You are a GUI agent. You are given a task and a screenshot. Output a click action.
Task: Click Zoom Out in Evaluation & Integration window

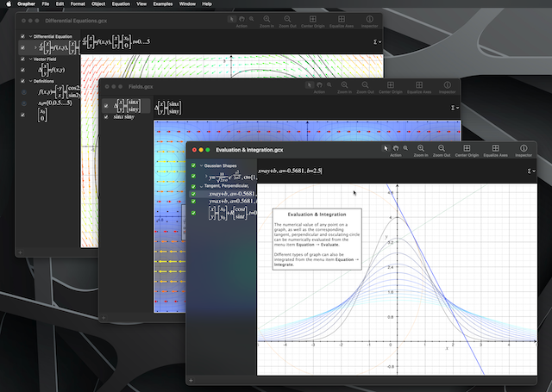[442, 151]
